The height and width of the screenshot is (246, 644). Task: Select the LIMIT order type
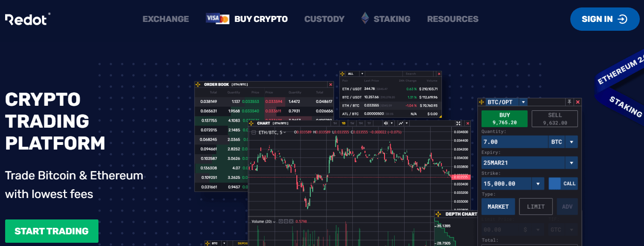[x=536, y=206]
